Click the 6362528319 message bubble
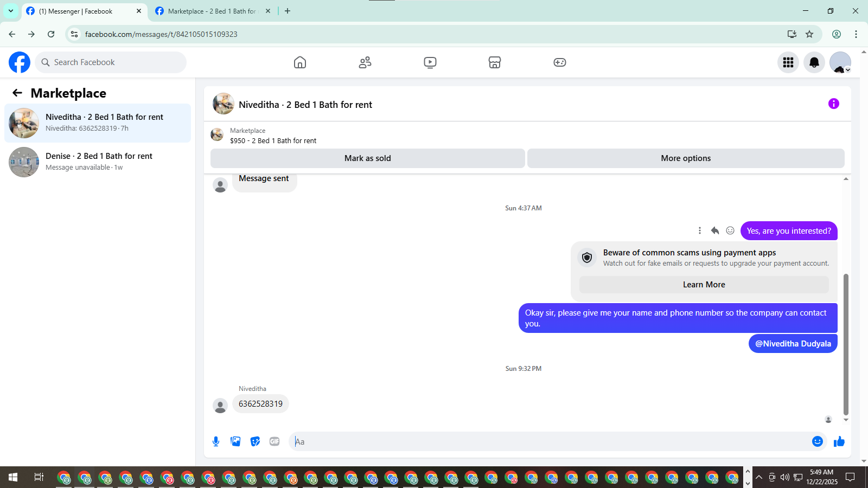The height and width of the screenshot is (488, 868). click(260, 404)
